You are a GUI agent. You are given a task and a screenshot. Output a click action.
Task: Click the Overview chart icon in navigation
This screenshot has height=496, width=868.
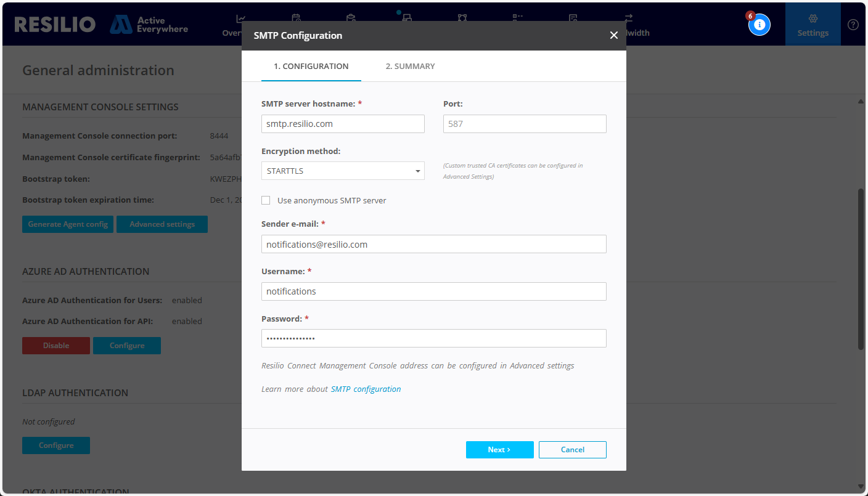[240, 18]
